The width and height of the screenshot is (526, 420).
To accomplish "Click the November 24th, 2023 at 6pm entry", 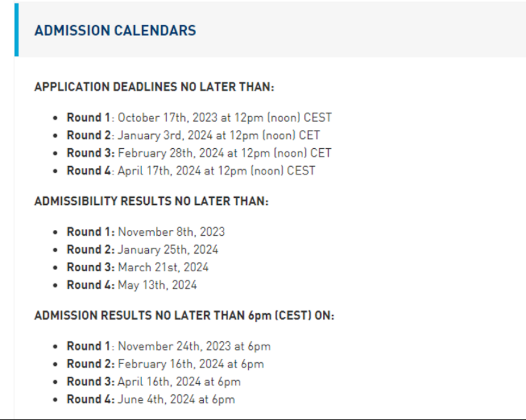I will (194, 346).
